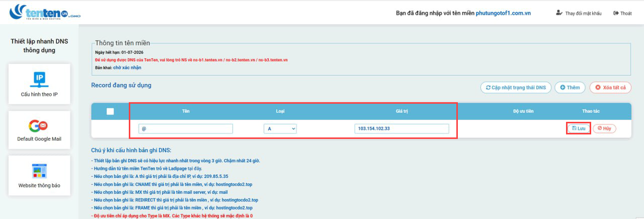The height and width of the screenshot is (219, 644).
Task: Edit the Giá trị field 103.154.102.33
Action: pos(401,129)
